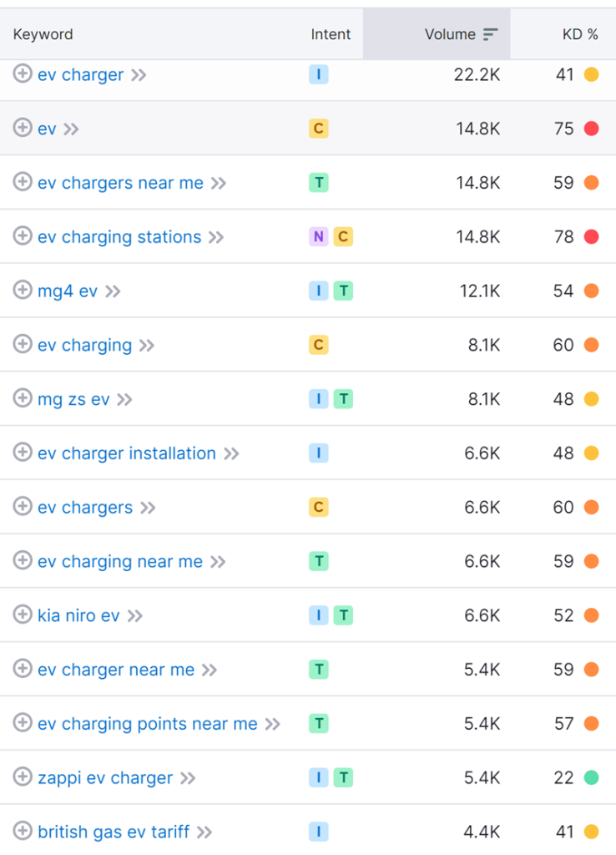The image size is (616, 855).
Task: Click the green difficulty dot for 'zappi ev charger'
Action: (x=591, y=777)
